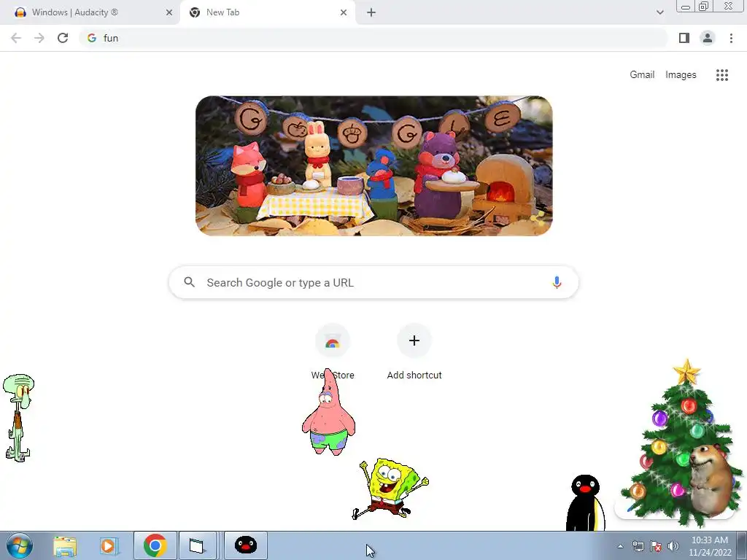Switch to the Windows | Audacity tab
Viewport: 747px width, 560px height.
[90, 12]
